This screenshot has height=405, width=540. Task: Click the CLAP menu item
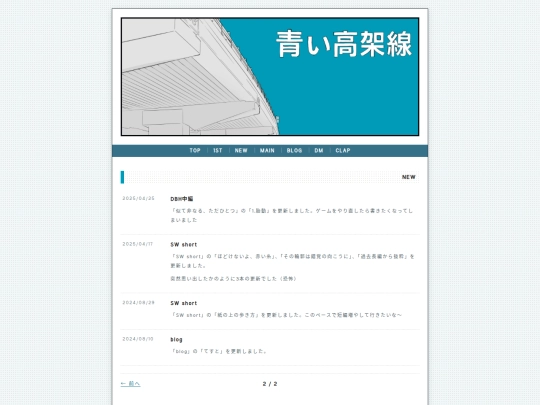(x=343, y=150)
